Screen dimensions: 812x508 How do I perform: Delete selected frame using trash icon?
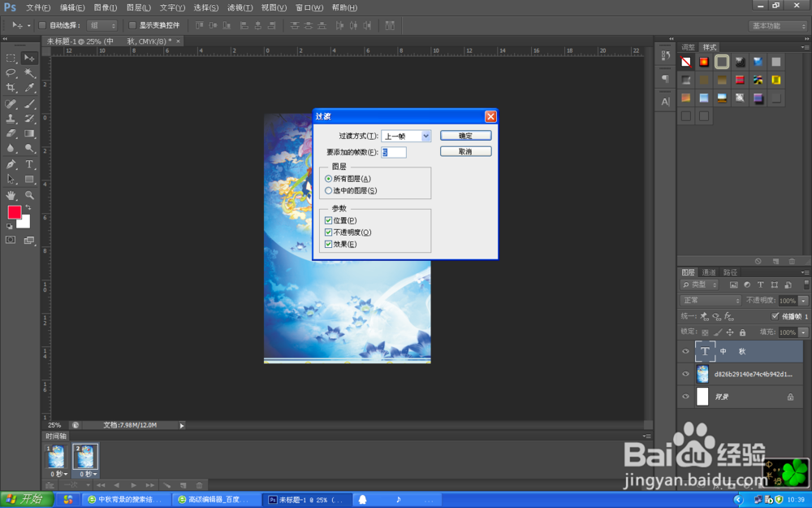[200, 486]
